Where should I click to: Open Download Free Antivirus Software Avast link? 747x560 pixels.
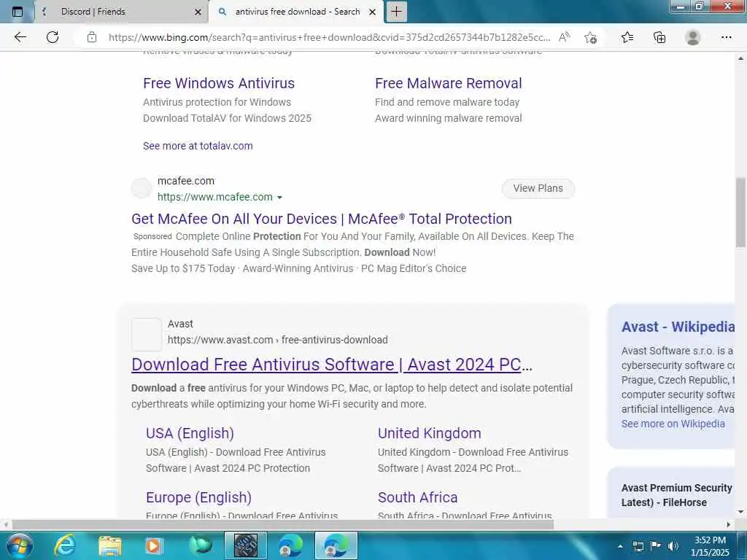(x=332, y=365)
